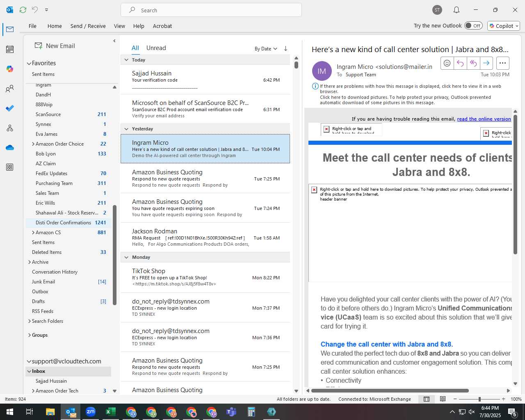Open Zoom from the taskbar

pos(91,412)
